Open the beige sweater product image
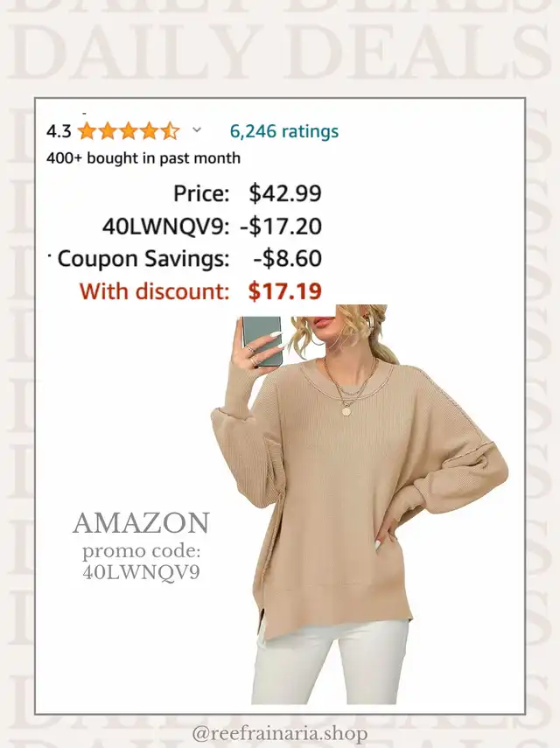 tap(360, 504)
